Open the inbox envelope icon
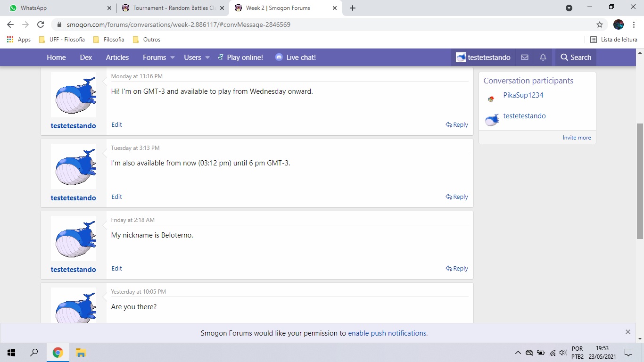644x362 pixels. (x=524, y=58)
